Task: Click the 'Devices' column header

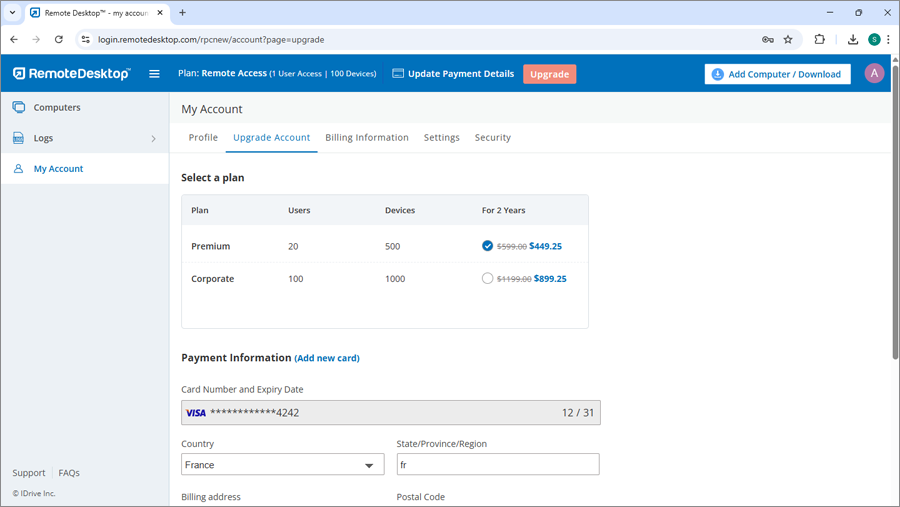Action: [x=400, y=210]
